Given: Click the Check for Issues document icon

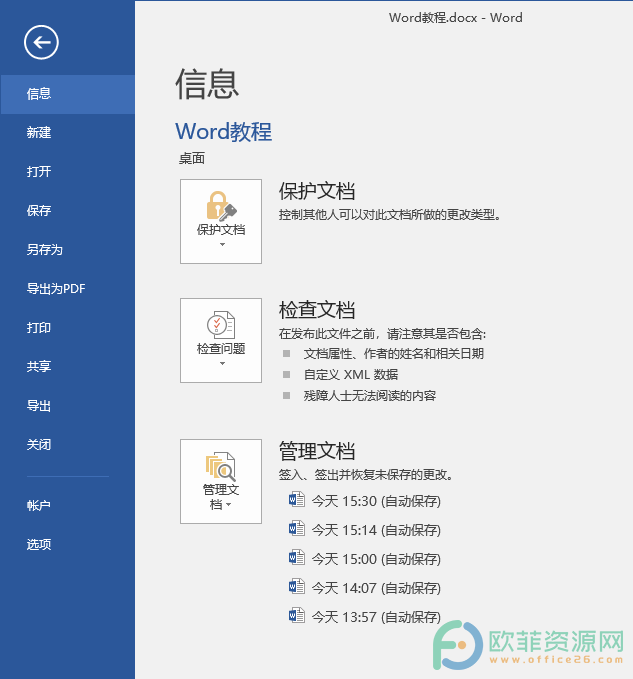Looking at the screenshot, I should [x=221, y=325].
